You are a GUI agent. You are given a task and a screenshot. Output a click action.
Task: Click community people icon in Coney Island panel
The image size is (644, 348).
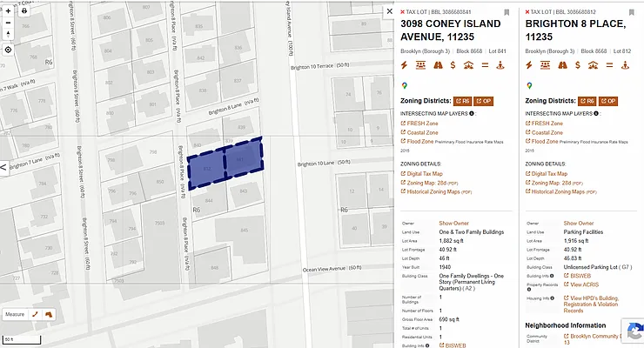[420, 65]
